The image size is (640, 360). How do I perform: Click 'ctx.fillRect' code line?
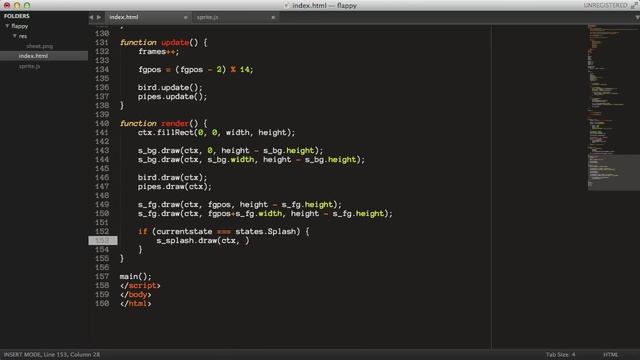click(216, 132)
